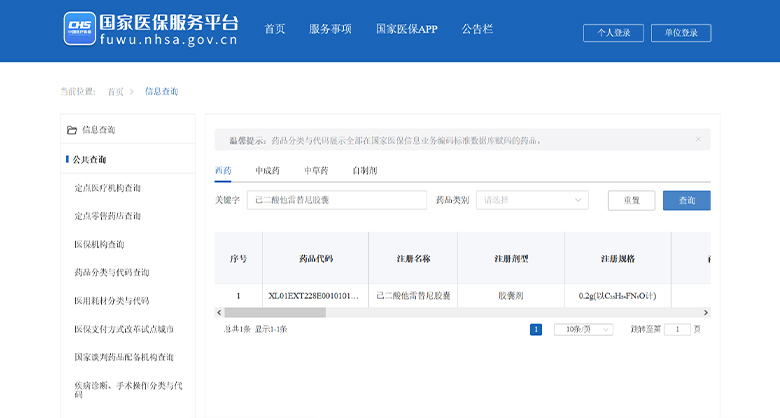The width and height of the screenshot is (780, 418).
Task: Switch to the 中成药 tab
Action: pos(267,171)
